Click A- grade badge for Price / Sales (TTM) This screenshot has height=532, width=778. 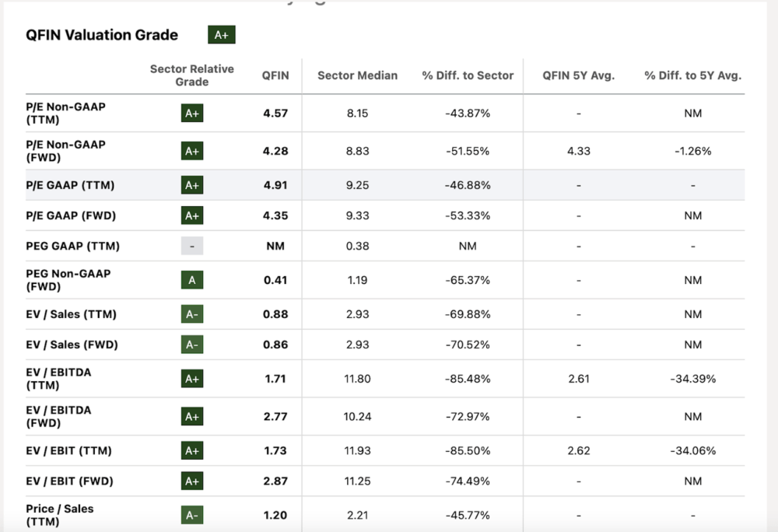coord(192,515)
